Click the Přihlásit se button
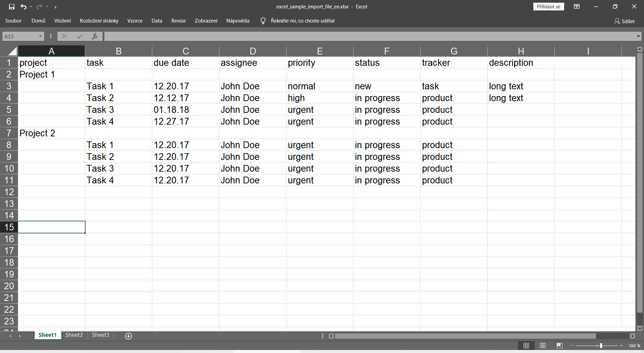Image resolution: width=644 pixels, height=353 pixels. point(548,7)
